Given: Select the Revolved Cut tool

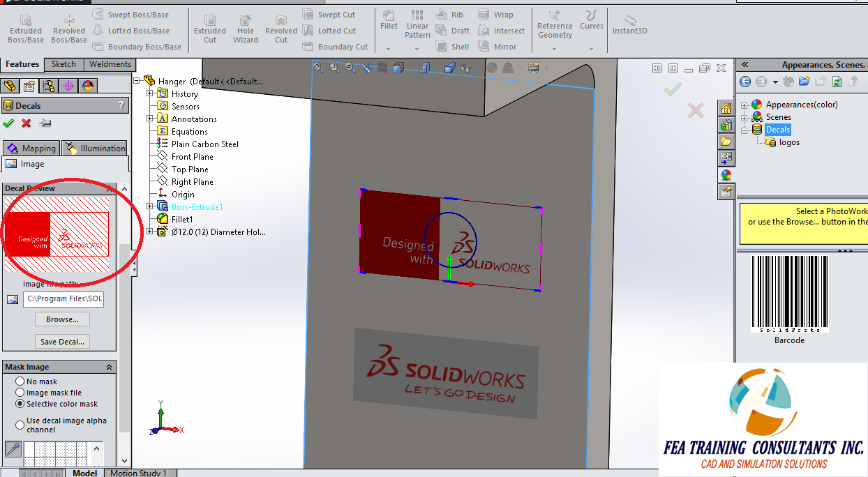Looking at the screenshot, I should [x=280, y=29].
